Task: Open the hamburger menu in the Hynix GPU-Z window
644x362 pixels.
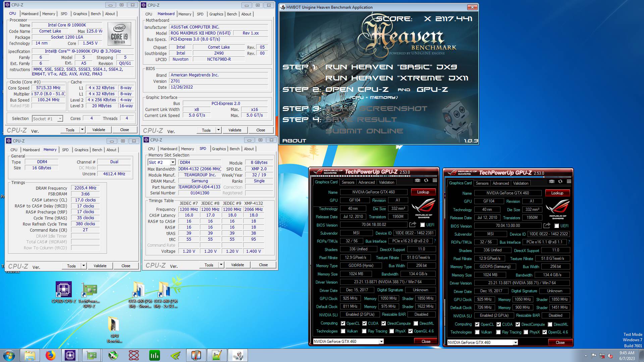Action: [x=435, y=180]
